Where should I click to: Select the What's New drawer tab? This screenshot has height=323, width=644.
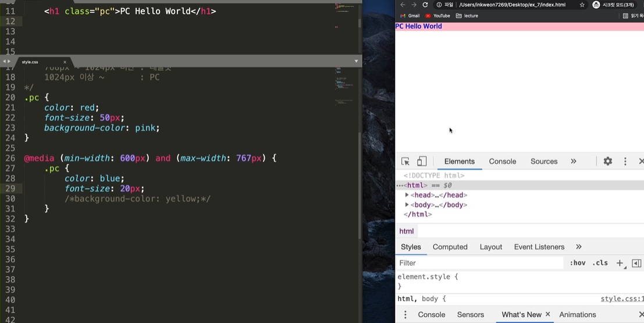click(x=522, y=314)
